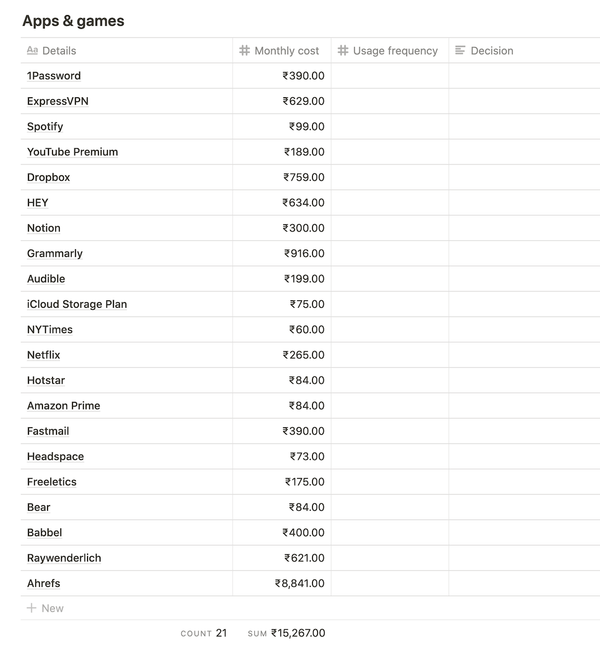Click the Usage frequency hash icon
Screen dimensions: 600x655
pos(343,51)
